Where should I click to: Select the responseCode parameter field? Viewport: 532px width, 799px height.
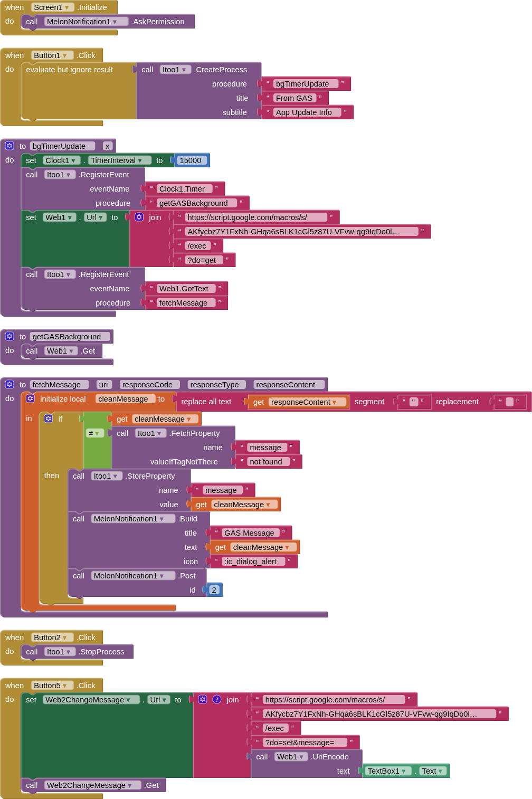click(148, 385)
